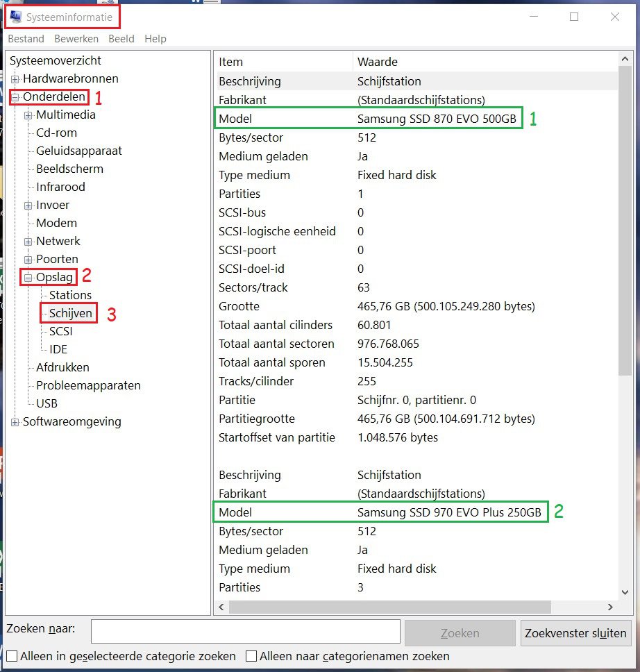Viewport: 640px width, 672px height.
Task: Click the Zoekvenster sluiten button
Action: pyautogui.click(x=575, y=633)
